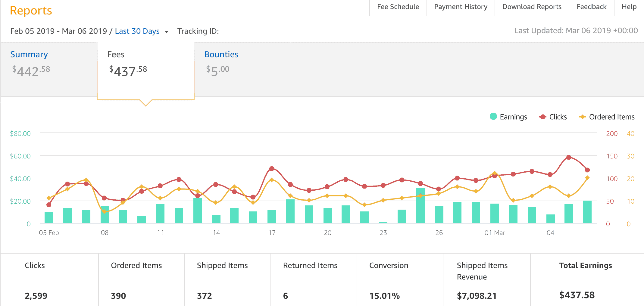Click the tallest earnings bar on Feb 25

coord(420,205)
